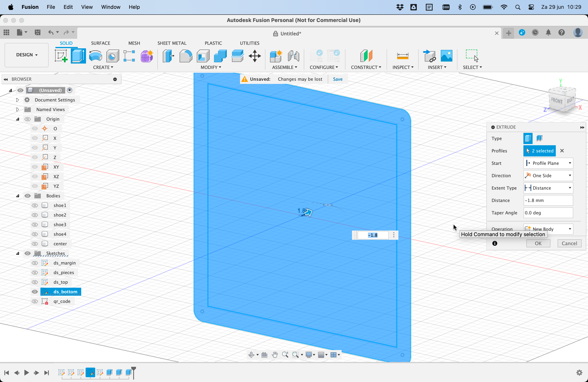Switch to the SHEET METAL tab
Screen dimensions: 588x382
(172, 43)
